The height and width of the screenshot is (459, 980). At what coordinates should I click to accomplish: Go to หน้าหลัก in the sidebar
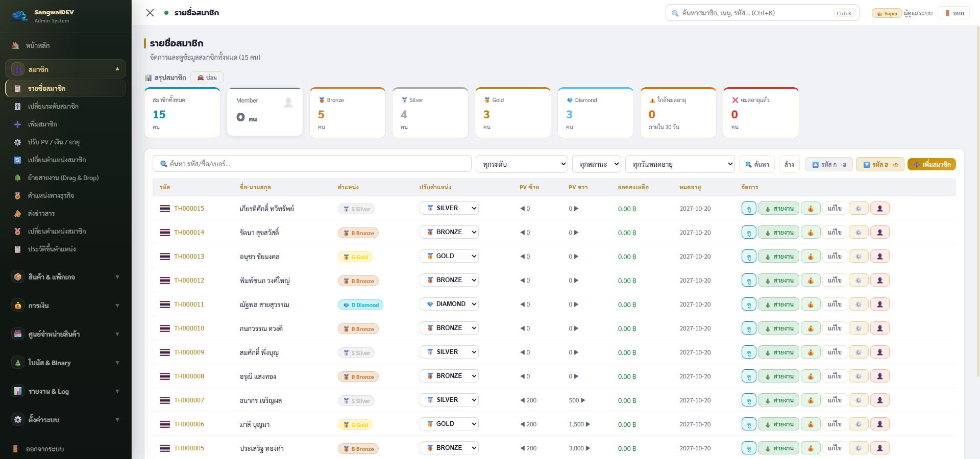tap(66, 45)
